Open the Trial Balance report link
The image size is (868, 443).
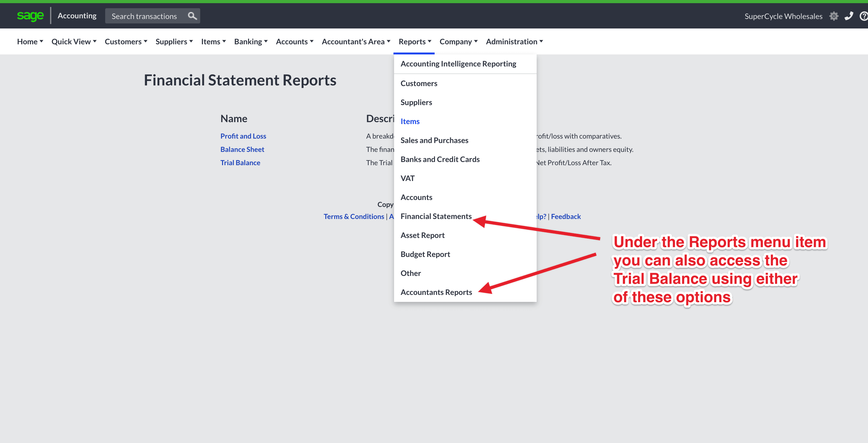coord(240,163)
